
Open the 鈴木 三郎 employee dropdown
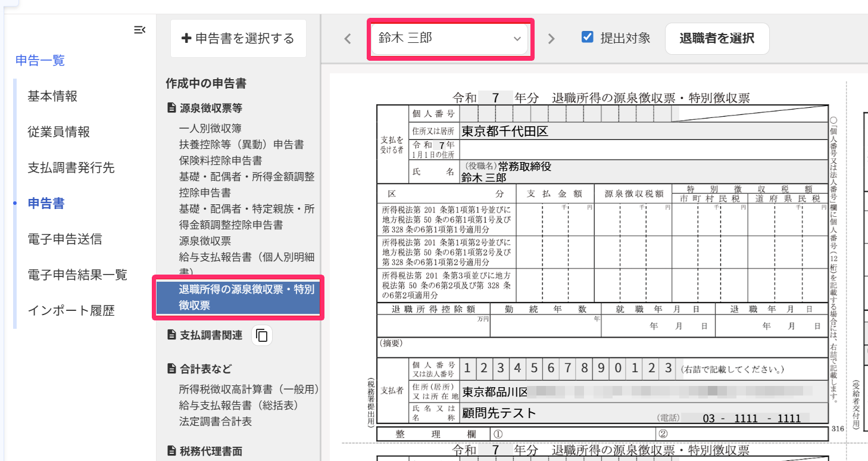(x=449, y=39)
